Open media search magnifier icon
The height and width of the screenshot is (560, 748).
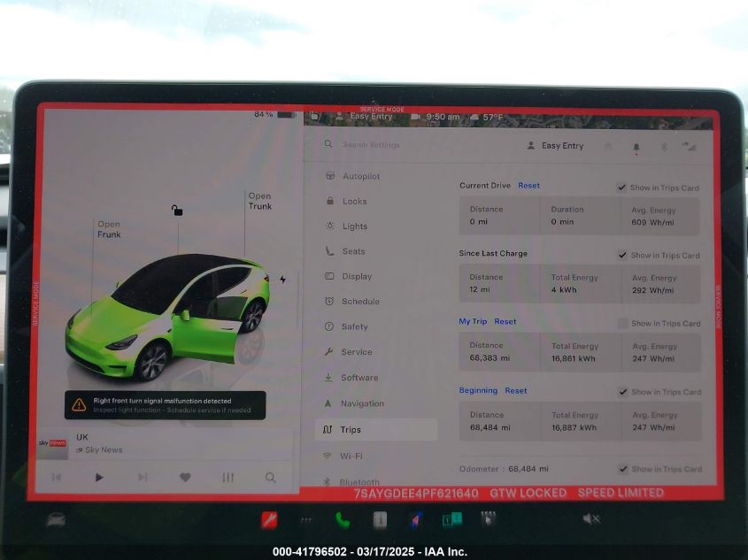point(271,477)
